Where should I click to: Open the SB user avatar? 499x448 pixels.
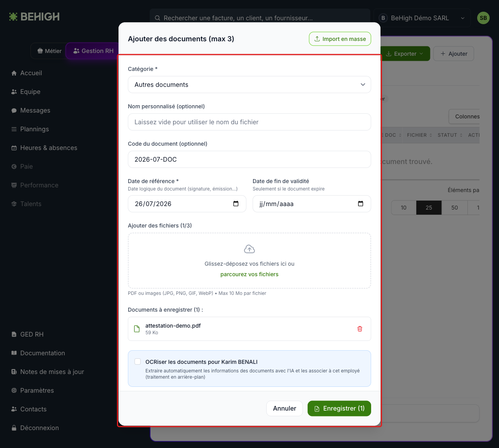[483, 18]
